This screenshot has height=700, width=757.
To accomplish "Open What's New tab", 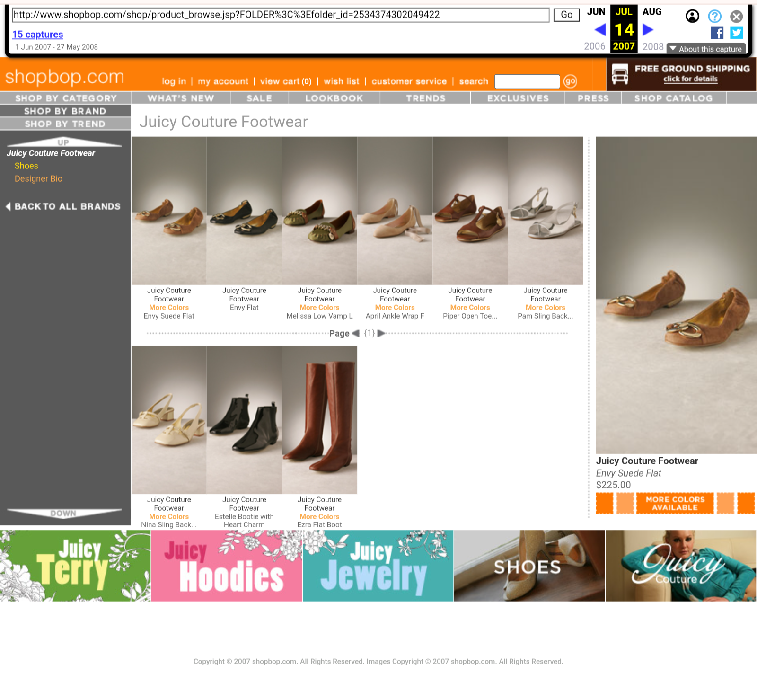I will [181, 98].
